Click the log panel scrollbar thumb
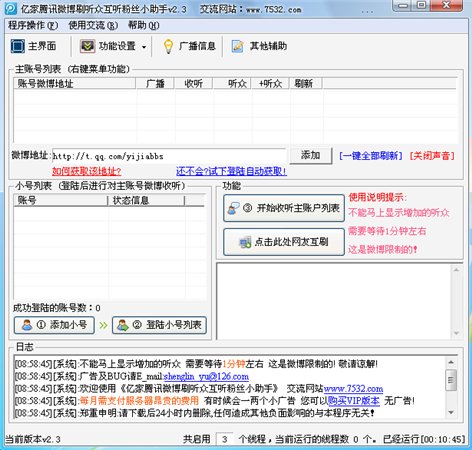The width and height of the screenshot is (472, 450). coord(451,380)
